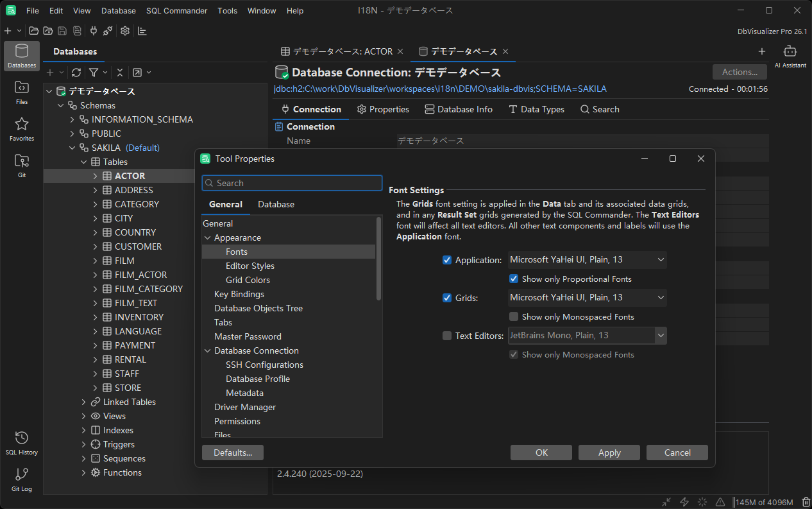Expand the INFORMATION_SCHEMA node

[x=72, y=119]
